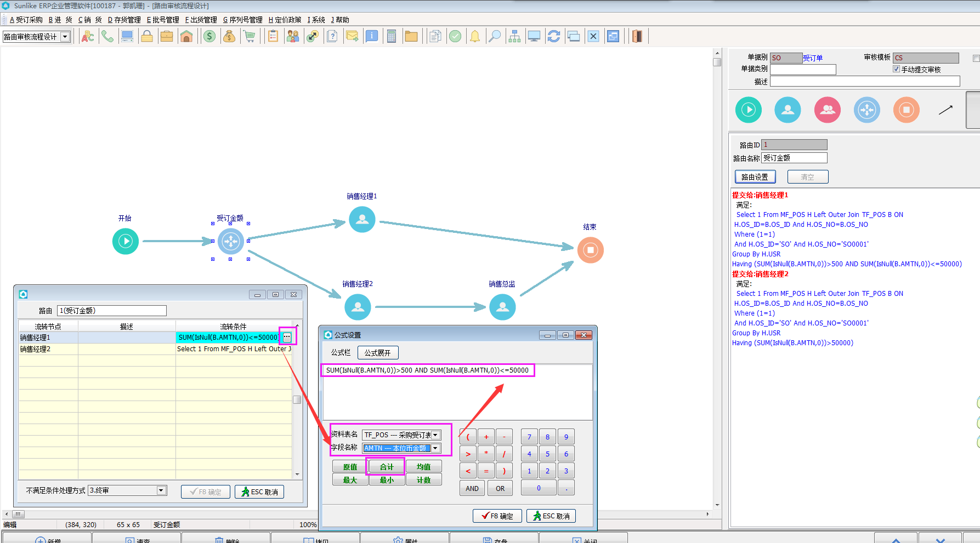The image size is (980, 543).
Task: Click the 销售总监 node on canvas
Action: point(502,307)
